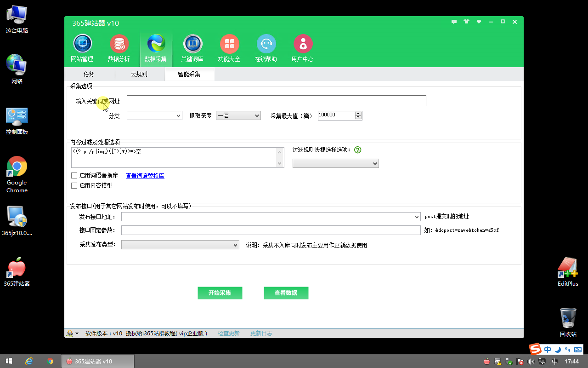Open the title bar dropdown menu icon
588x368 pixels.
pyautogui.click(x=479, y=22)
